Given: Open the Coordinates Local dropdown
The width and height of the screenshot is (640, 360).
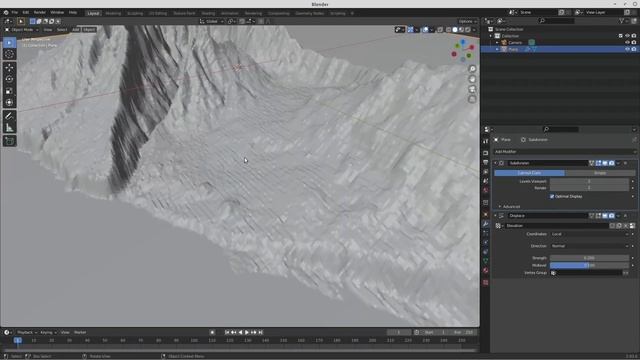Looking at the screenshot, I should 590,234.
